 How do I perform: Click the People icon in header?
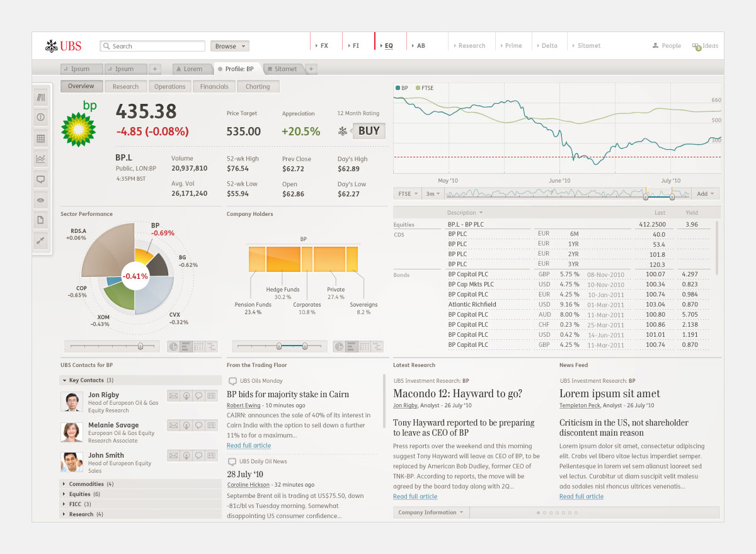655,45
